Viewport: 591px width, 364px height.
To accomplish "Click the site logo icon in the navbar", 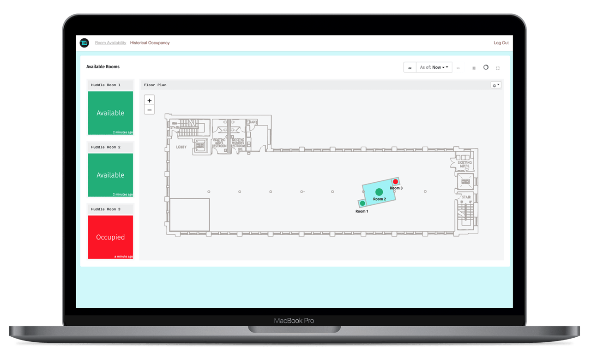I will pyautogui.click(x=84, y=42).
